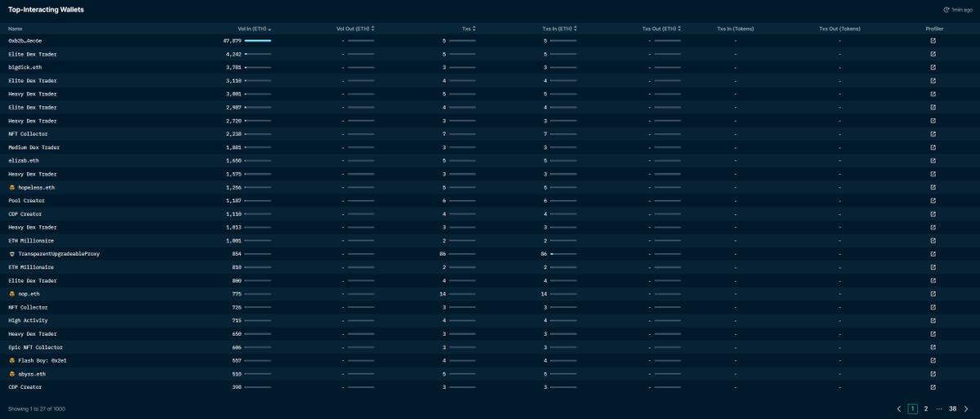Open profiler icon in elizab.eth row
Image resolution: width=980 pixels, height=419 pixels.
(x=933, y=161)
